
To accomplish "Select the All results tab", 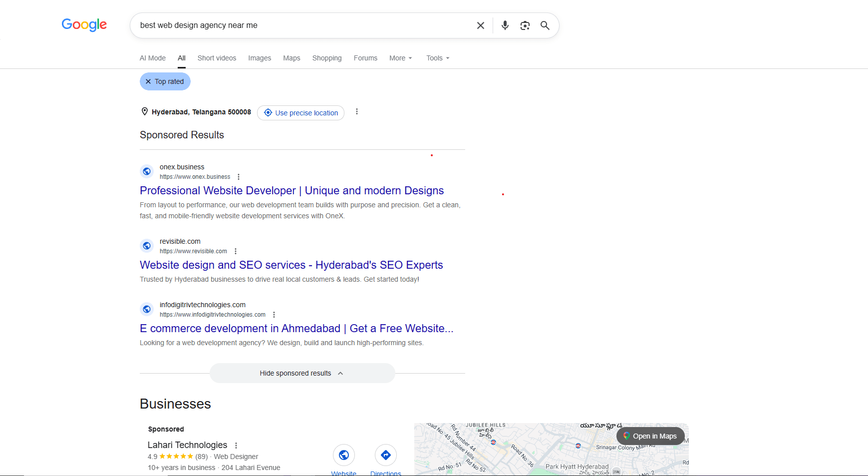I will [182, 58].
